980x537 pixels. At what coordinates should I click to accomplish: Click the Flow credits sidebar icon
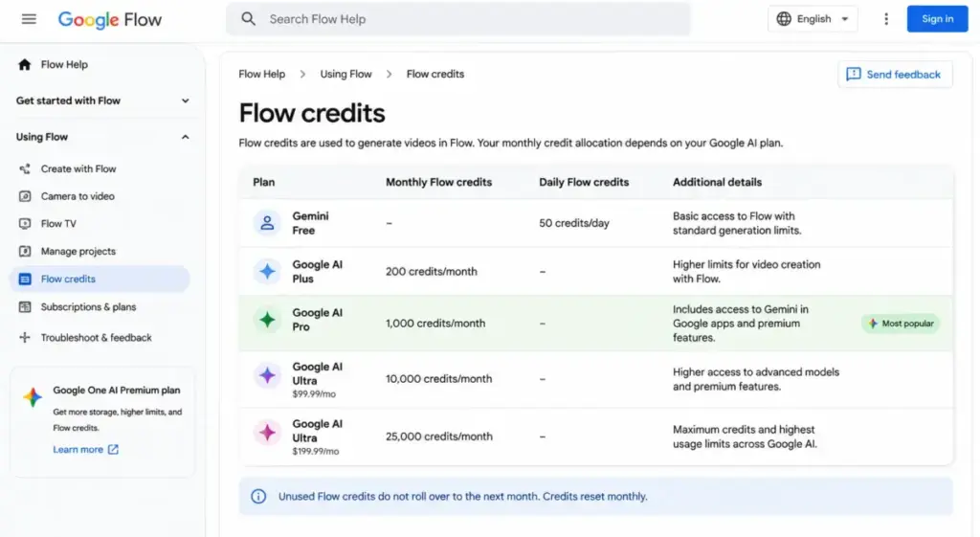pos(24,279)
